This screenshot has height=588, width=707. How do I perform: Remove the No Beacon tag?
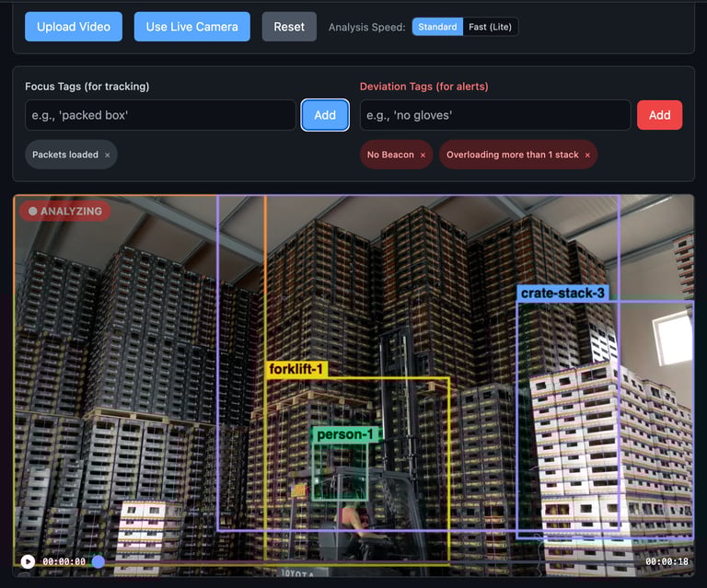click(x=423, y=155)
